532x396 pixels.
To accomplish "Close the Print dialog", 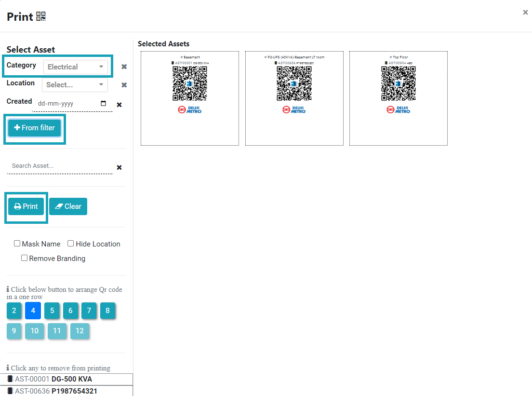I will 525,13.
